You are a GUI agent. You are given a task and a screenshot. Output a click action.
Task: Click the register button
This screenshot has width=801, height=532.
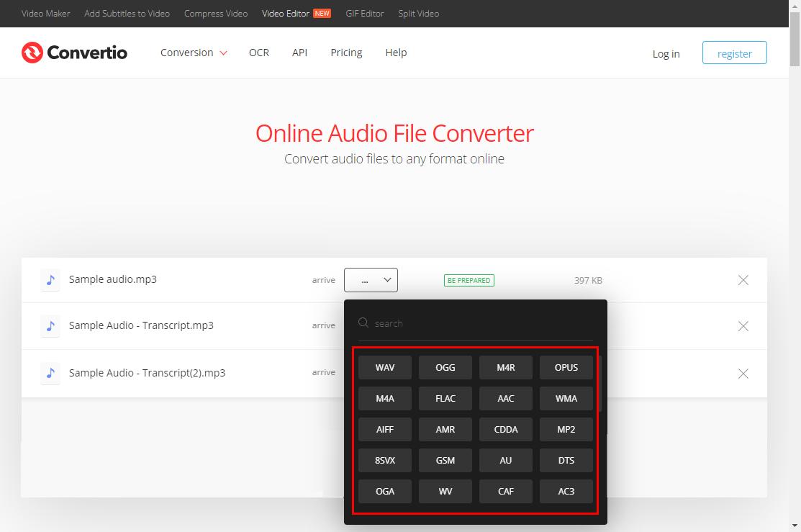(x=734, y=53)
